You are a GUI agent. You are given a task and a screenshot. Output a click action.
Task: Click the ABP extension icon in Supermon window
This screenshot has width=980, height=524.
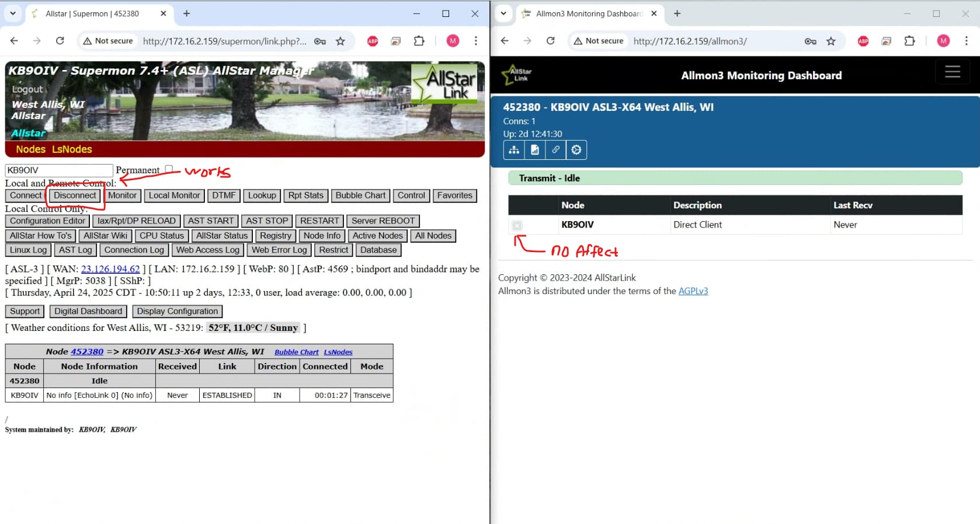373,41
